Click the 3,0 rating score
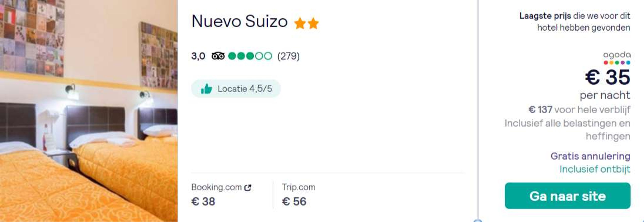Image resolution: width=644 pixels, height=222 pixels. 198,56
